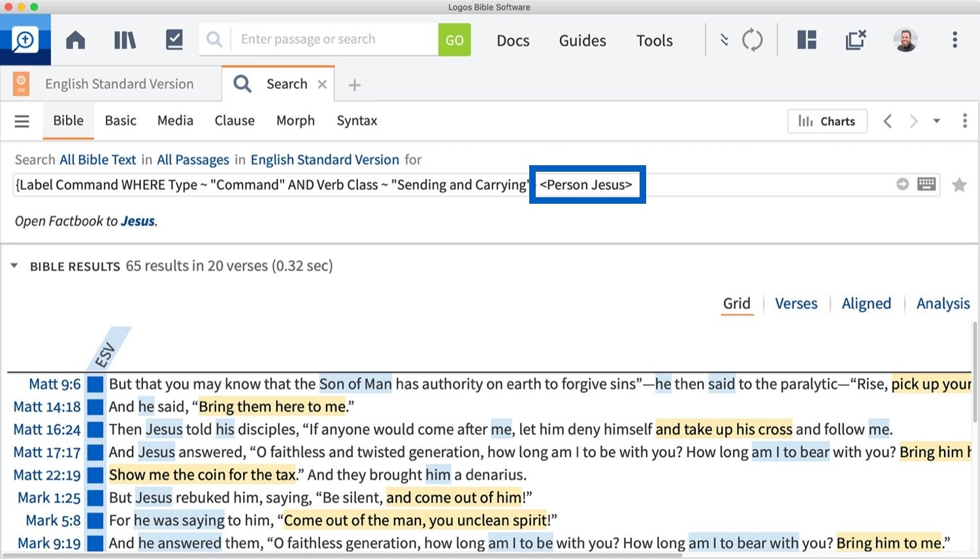980x559 pixels.
Task: Change the All Passages range
Action: tap(193, 160)
